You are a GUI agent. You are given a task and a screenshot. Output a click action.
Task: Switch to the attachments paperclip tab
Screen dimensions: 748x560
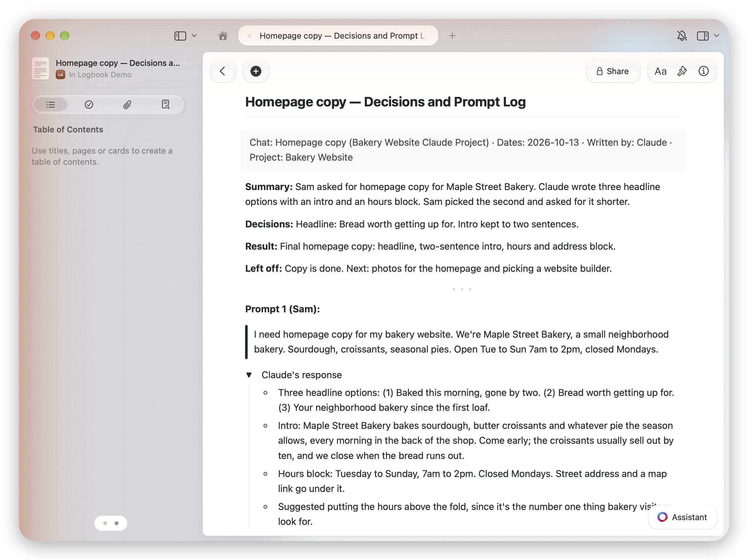[x=127, y=105]
